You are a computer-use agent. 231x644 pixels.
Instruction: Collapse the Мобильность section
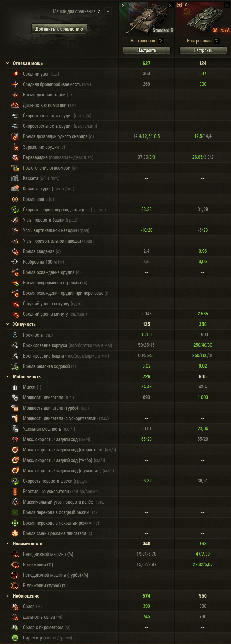(7, 377)
